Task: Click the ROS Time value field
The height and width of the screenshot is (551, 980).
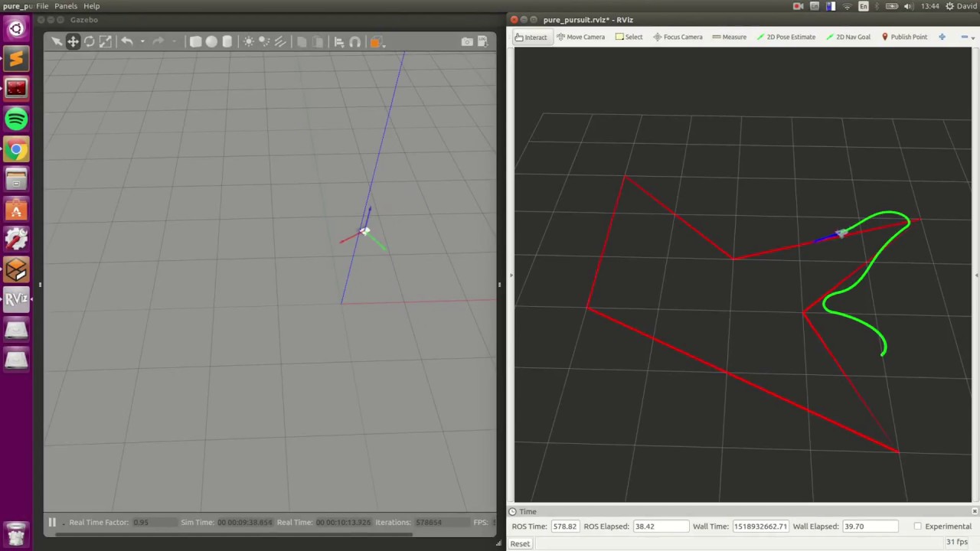Action: 564,527
